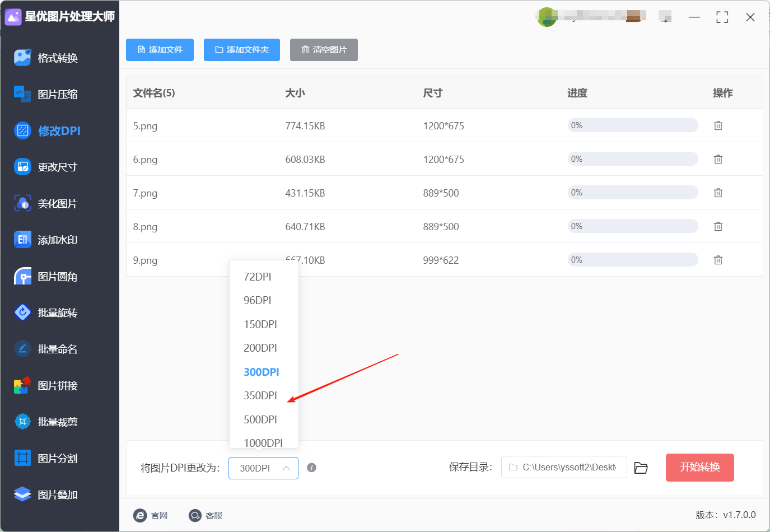Select the 7.png file name
Image resolution: width=770 pixels, height=532 pixels.
(x=145, y=193)
